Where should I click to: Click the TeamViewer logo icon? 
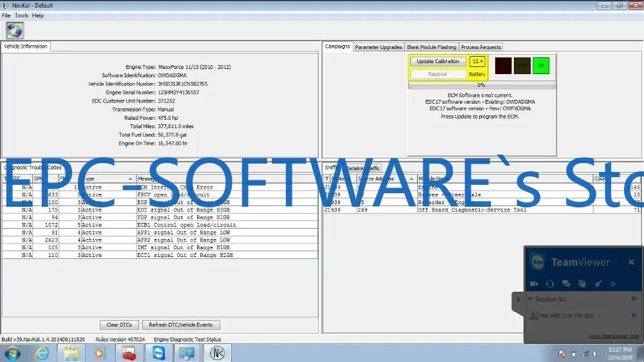point(538,262)
